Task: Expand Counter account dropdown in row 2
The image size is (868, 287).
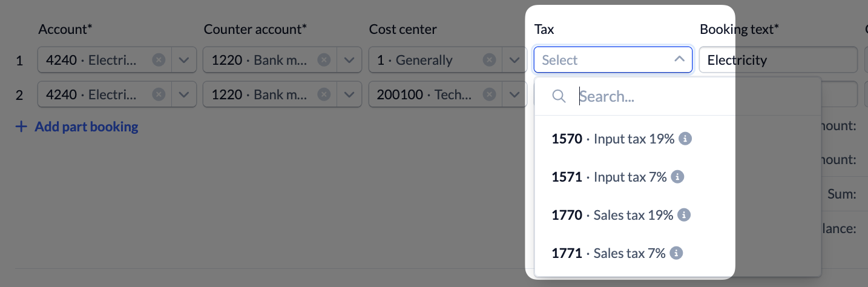Action: click(350, 94)
